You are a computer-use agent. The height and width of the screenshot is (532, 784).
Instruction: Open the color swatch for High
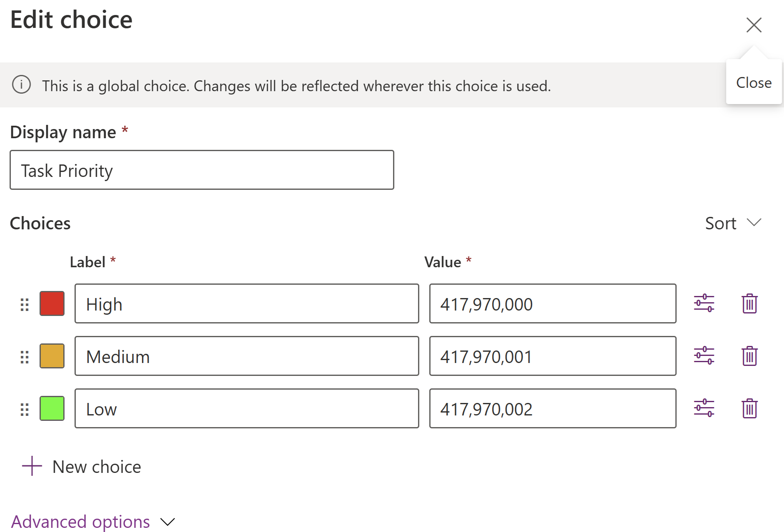pos(52,304)
